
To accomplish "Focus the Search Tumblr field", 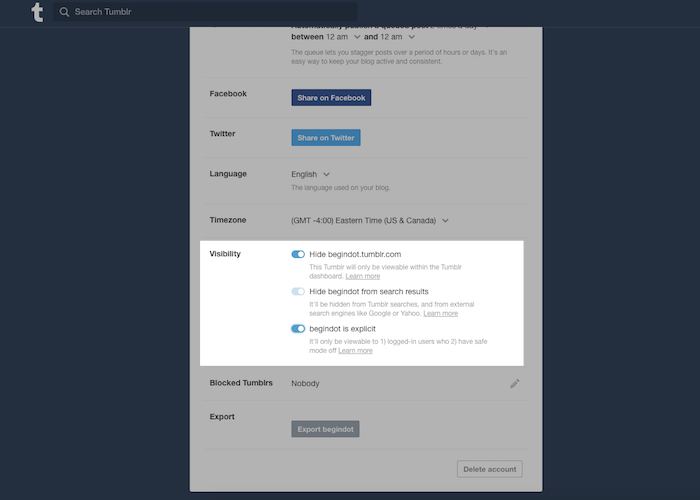I will click(205, 12).
